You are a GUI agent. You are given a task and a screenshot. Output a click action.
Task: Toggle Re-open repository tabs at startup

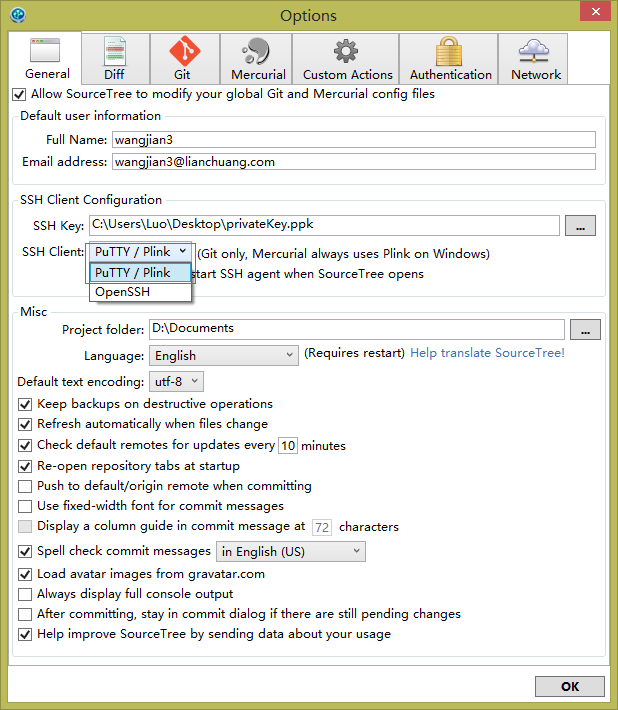(x=25, y=466)
